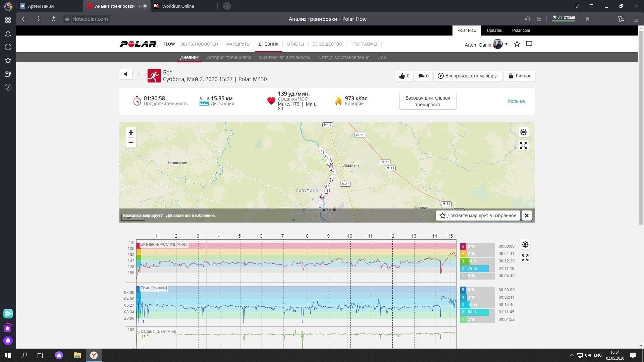Open Windows Start menu

tap(8, 355)
